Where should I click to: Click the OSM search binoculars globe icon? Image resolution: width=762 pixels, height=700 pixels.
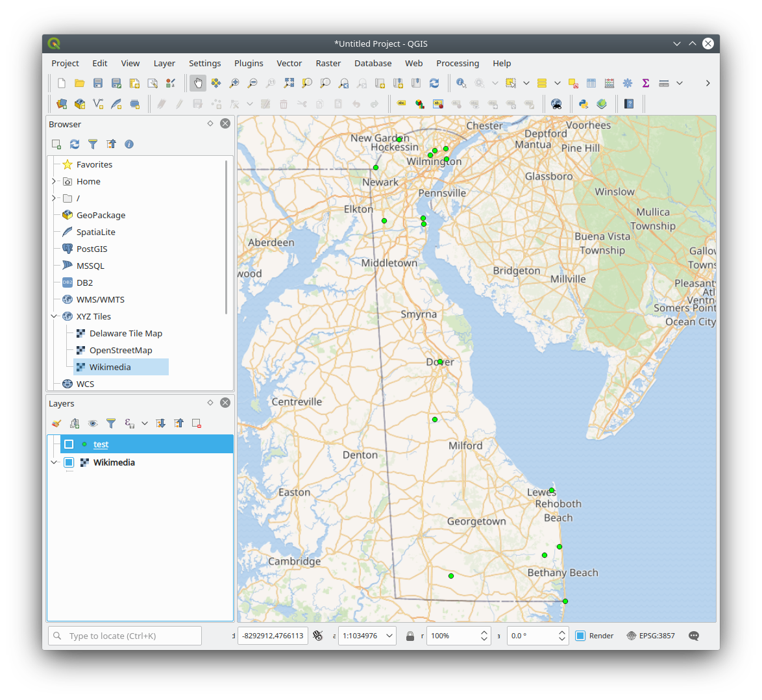tap(556, 104)
